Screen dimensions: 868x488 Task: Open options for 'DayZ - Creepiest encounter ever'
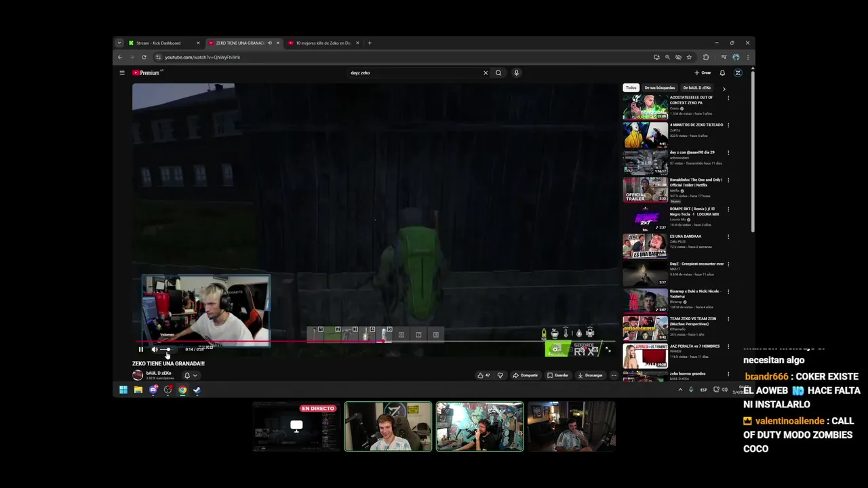[x=728, y=264]
